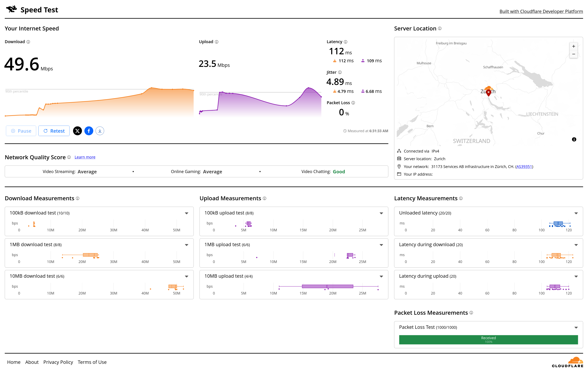The height and width of the screenshot is (373, 588).
Task: Open Packet Loss Measurements info icon
Action: [471, 313]
